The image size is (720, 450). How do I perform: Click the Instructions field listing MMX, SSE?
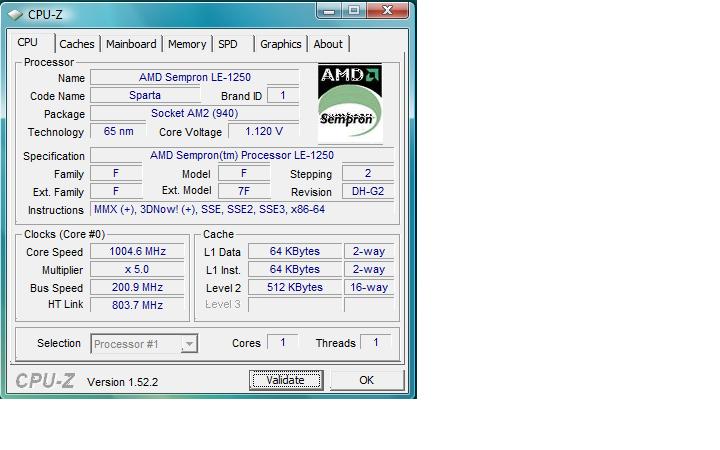(242, 209)
